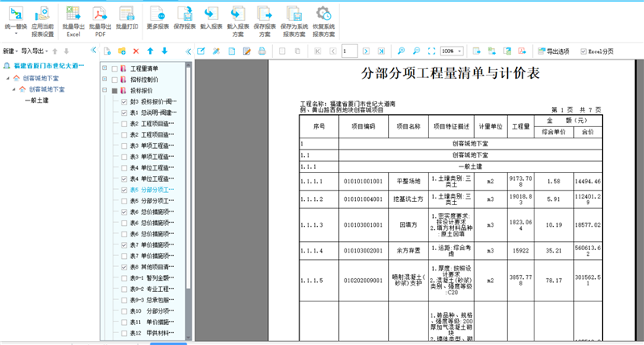Check 表9-1 暂列金额 checkbox
The image size is (644, 345).
click(124, 278)
